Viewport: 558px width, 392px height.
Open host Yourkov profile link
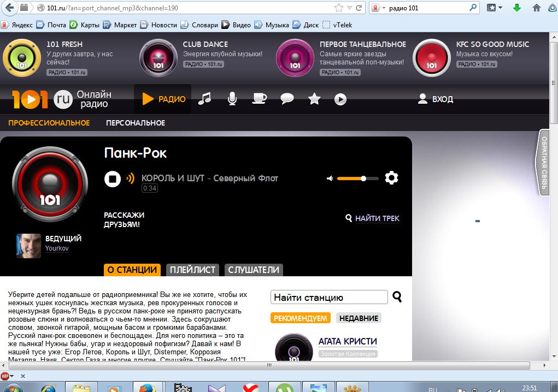tap(57, 248)
